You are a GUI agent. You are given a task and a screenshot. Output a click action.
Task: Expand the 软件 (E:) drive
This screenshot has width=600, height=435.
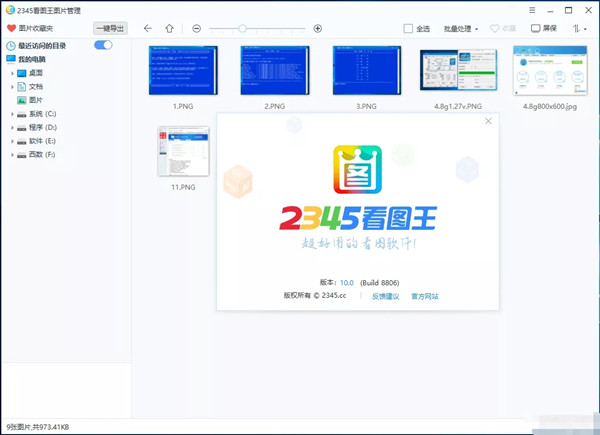coord(12,142)
